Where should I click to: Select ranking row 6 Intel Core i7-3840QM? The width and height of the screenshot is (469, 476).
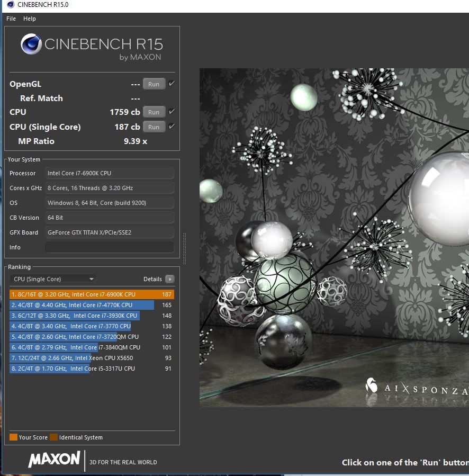[x=92, y=347]
